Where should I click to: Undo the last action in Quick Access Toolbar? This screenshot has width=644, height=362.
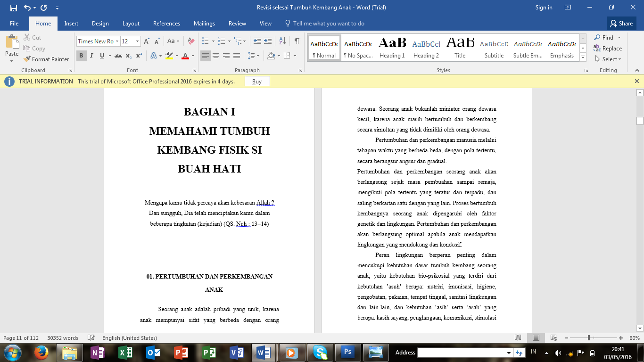tap(27, 8)
